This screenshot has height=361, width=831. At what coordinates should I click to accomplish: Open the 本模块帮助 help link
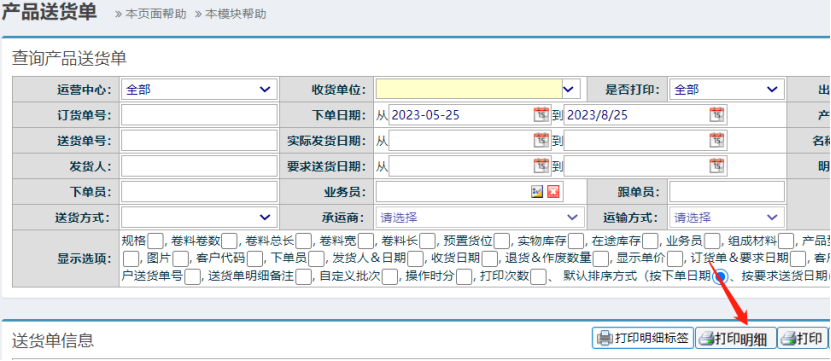(x=231, y=14)
